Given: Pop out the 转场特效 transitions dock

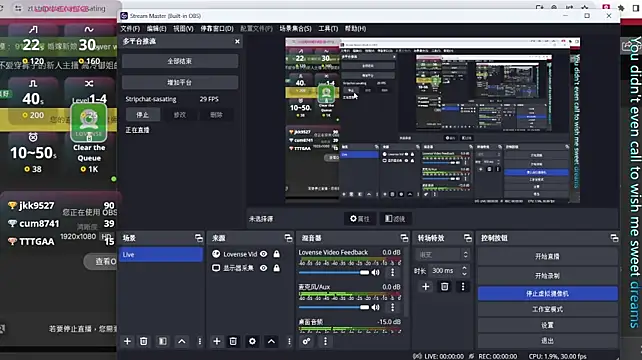Looking at the screenshot, I should pos(468,238).
